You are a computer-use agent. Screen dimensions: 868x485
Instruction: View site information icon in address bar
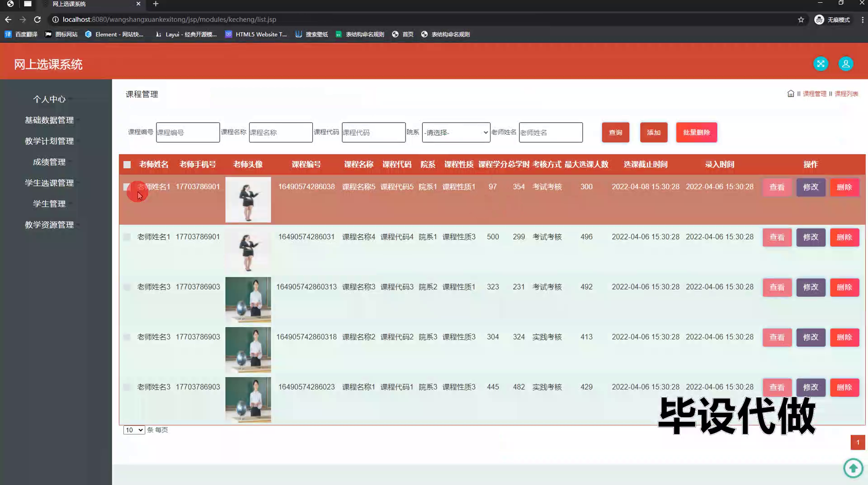pyautogui.click(x=55, y=19)
